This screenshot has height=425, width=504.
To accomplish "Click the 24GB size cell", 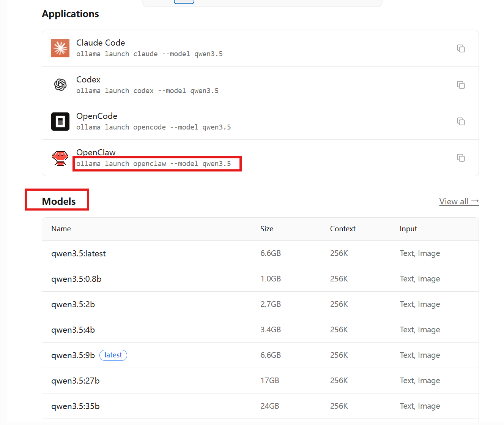I will [270, 406].
